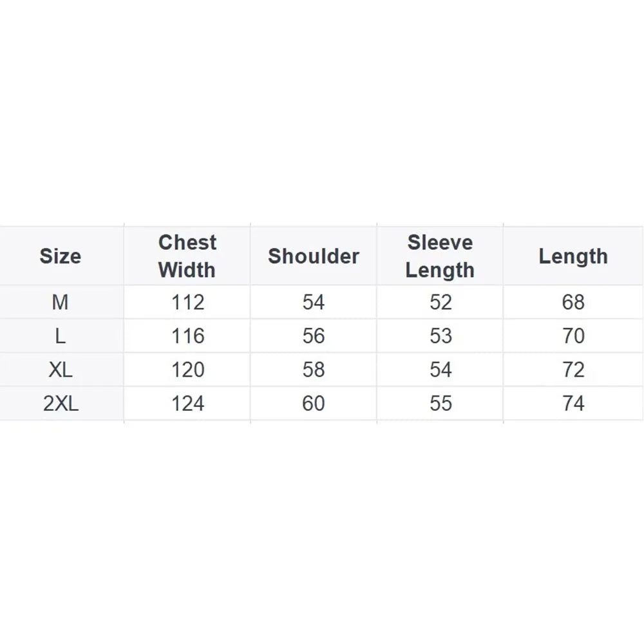Click sleeve length value 52 for size M
644x644 pixels.
click(x=440, y=302)
